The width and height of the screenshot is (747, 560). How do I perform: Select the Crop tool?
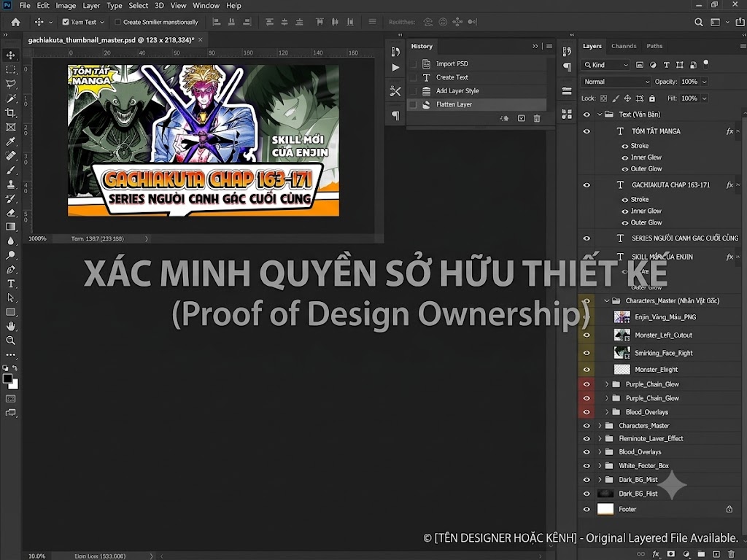10,113
